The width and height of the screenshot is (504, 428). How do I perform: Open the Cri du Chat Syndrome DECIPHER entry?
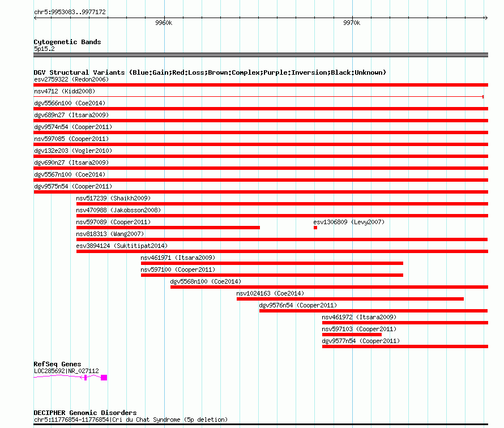point(130,420)
